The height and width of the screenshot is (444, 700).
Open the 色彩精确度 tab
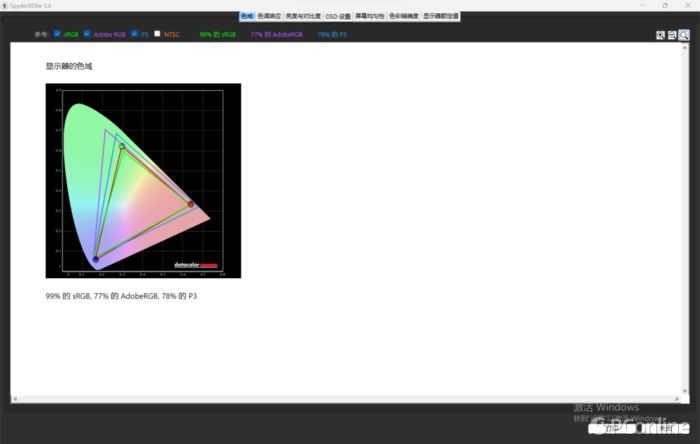click(404, 17)
